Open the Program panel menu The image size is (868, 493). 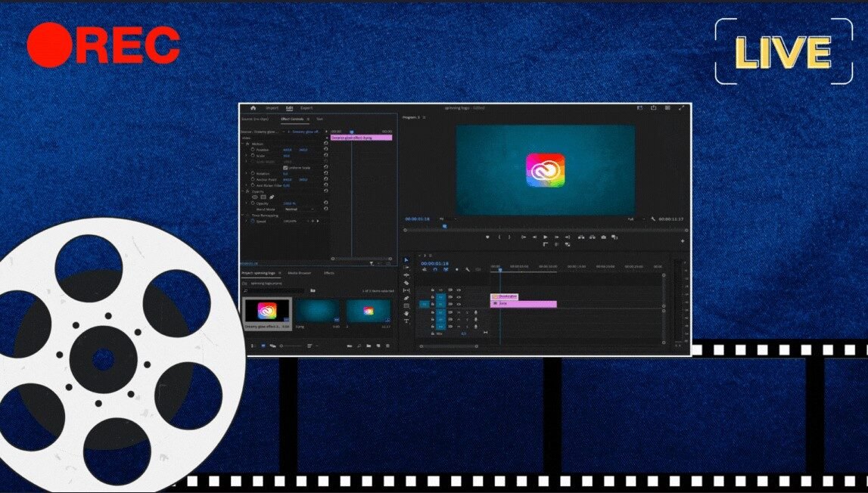(x=424, y=118)
